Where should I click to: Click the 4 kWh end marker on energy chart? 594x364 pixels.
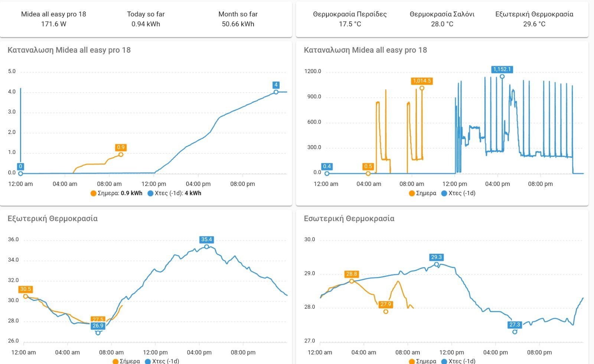coord(276,92)
